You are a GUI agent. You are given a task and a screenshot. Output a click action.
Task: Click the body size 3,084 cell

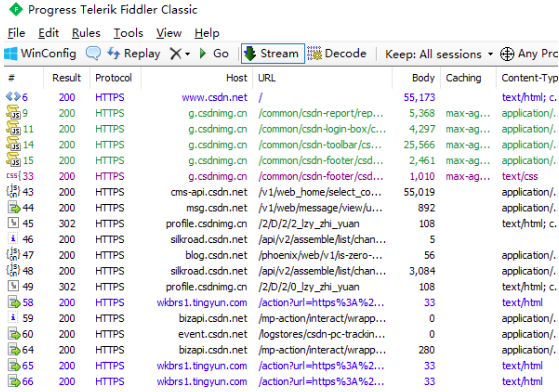pyautogui.click(x=422, y=271)
